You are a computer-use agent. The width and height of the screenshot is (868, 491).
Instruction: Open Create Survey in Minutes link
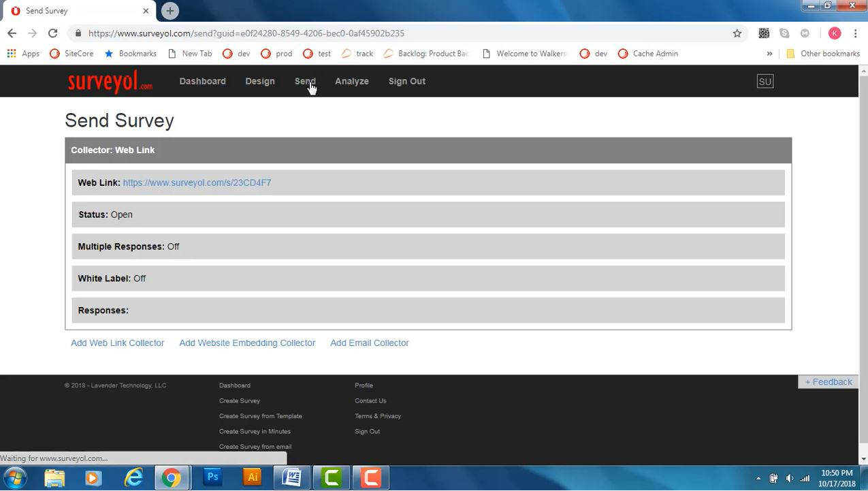point(255,432)
